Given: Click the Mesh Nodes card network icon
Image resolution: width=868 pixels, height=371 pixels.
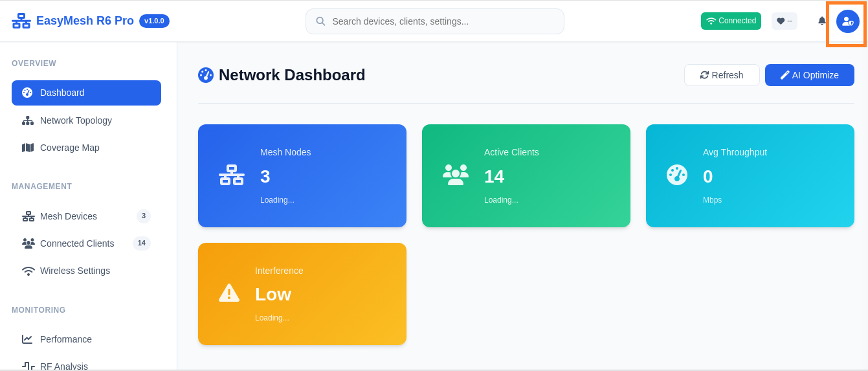Looking at the screenshot, I should [x=232, y=175].
